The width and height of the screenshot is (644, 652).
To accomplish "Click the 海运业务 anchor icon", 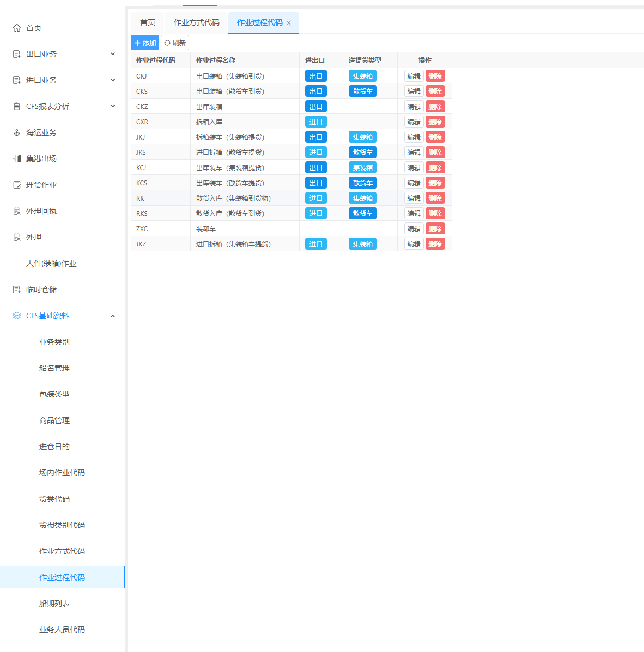I will 17,132.
